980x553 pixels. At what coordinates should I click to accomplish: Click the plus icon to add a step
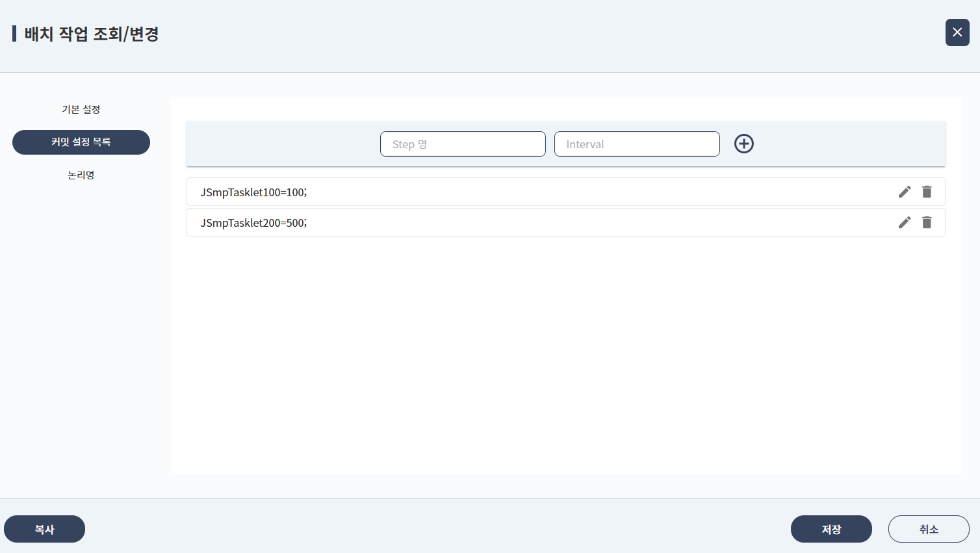743,144
